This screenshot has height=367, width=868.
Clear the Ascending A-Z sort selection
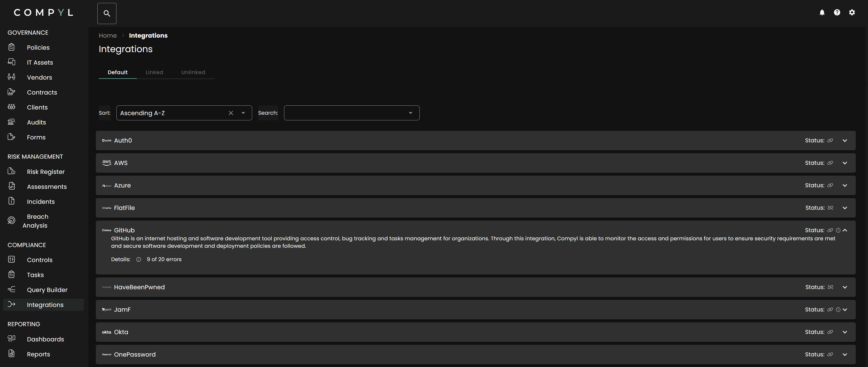[231, 113]
